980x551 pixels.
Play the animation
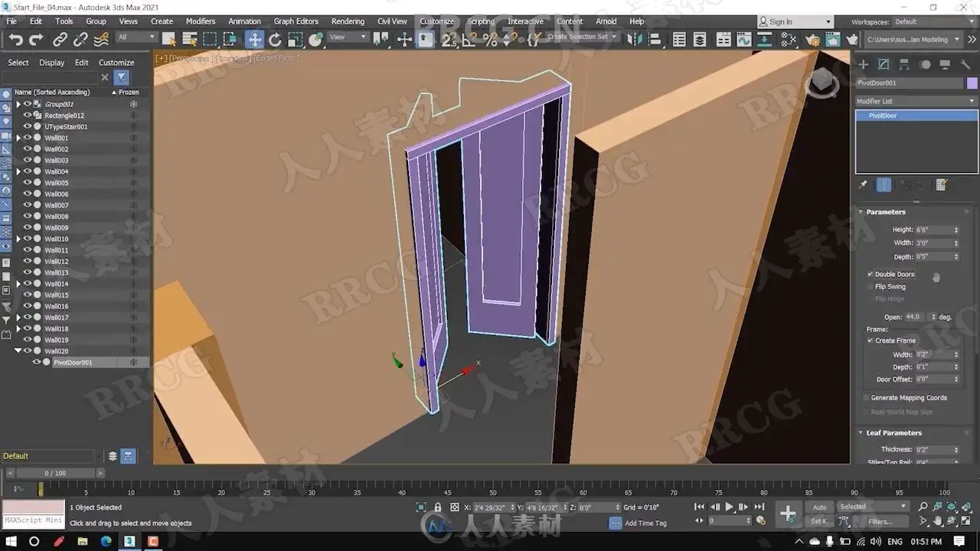729,507
